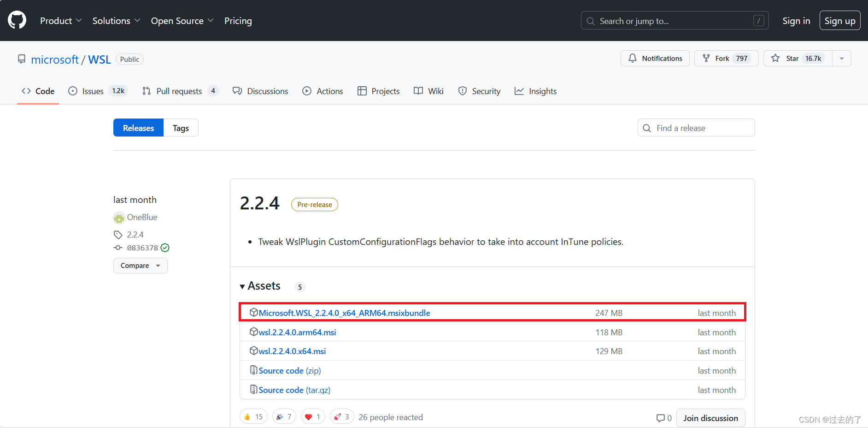Open the Pull requests tab
868x428 pixels.
[x=180, y=91]
